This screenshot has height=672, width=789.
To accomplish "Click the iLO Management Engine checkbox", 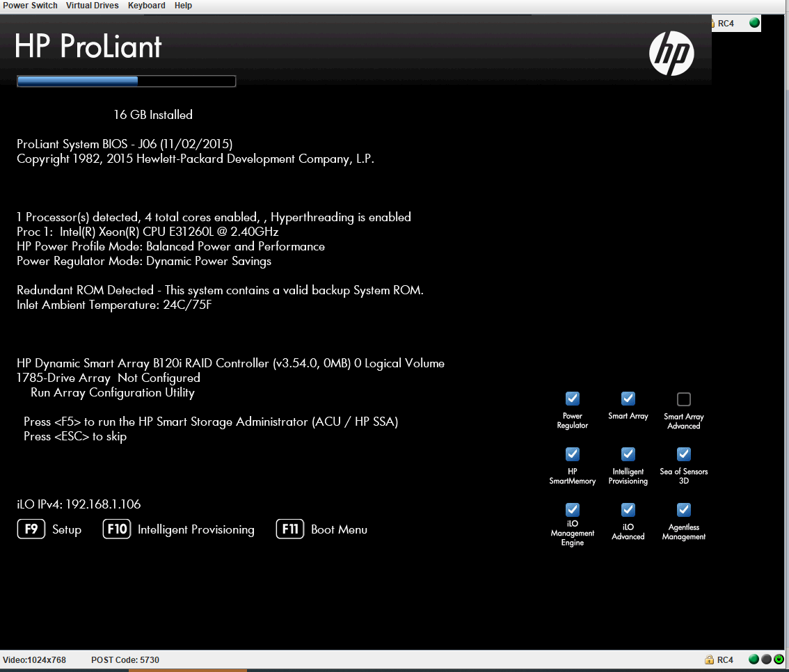I will (572, 510).
